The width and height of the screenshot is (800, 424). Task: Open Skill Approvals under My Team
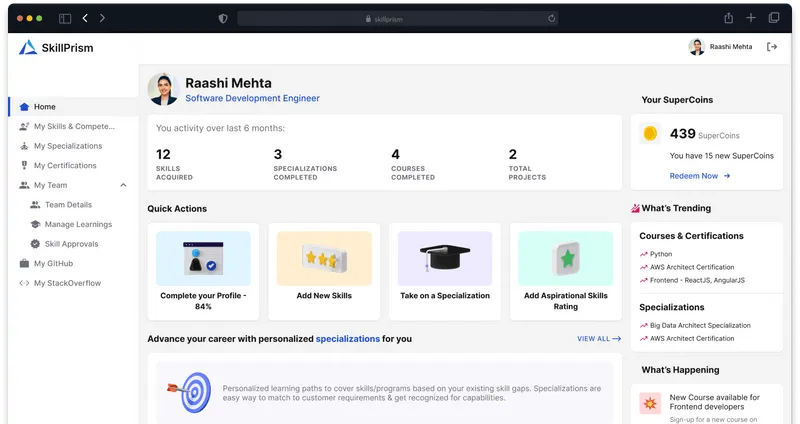(71, 244)
